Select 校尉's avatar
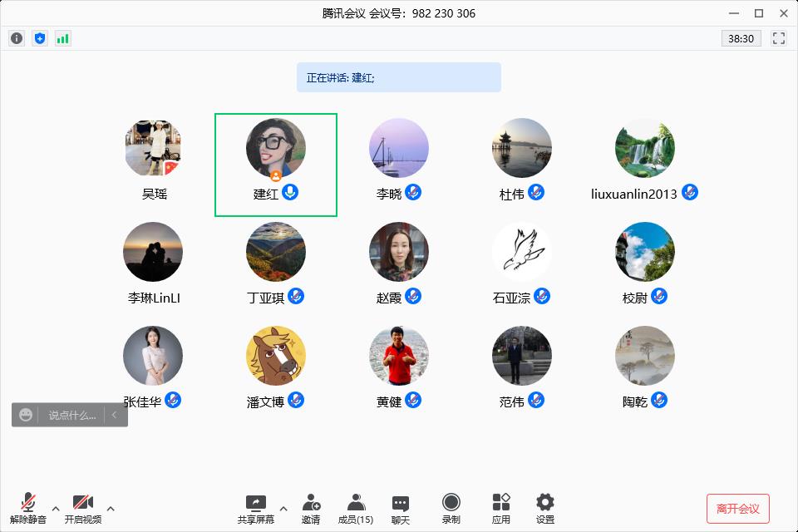The image size is (798, 532). pyautogui.click(x=645, y=252)
